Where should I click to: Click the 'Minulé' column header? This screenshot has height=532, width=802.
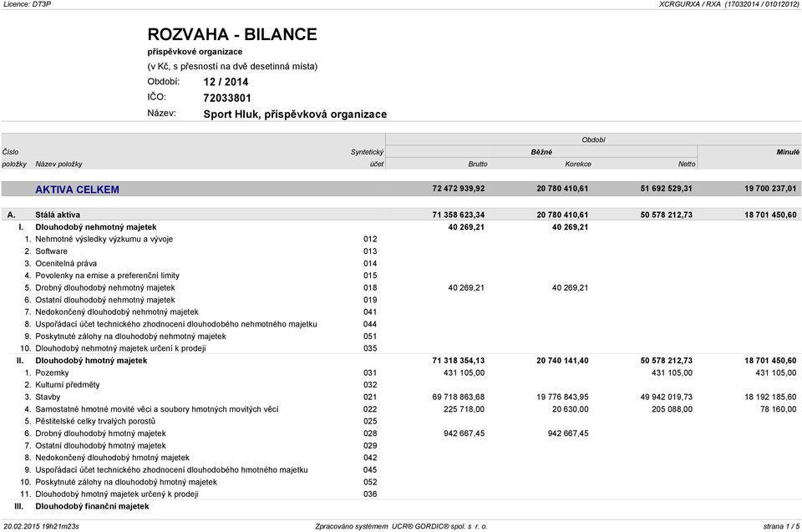point(788,152)
